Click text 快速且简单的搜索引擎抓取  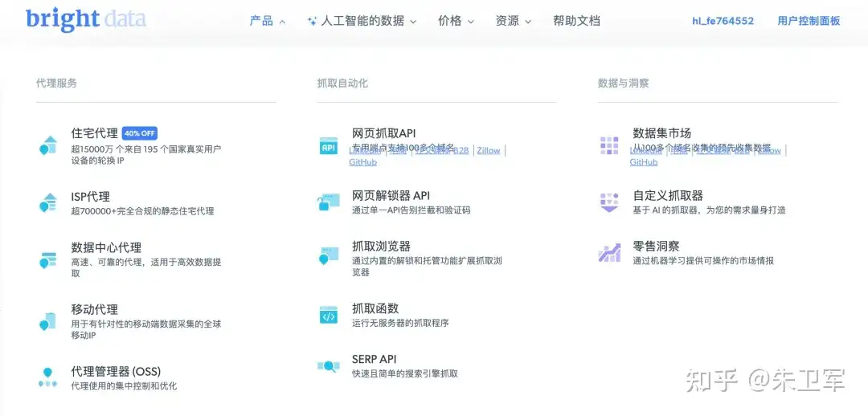405,374
